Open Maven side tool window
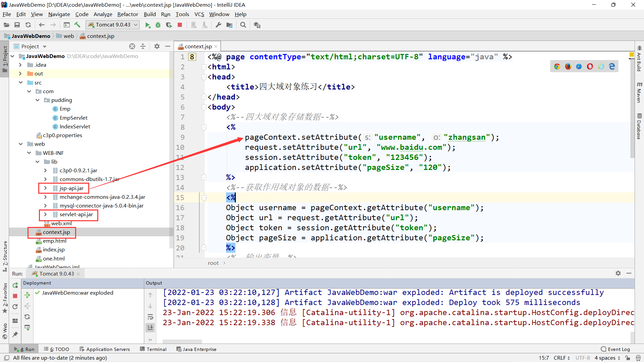644x362 pixels. [639, 92]
